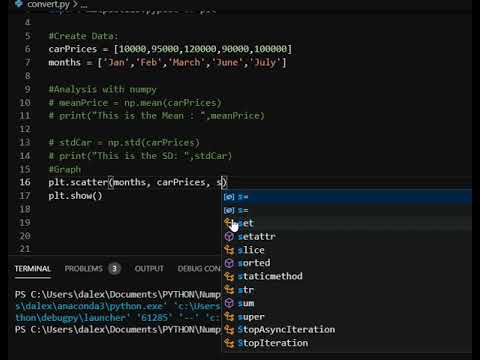Click the class icon beside 'str'

(x=229, y=290)
